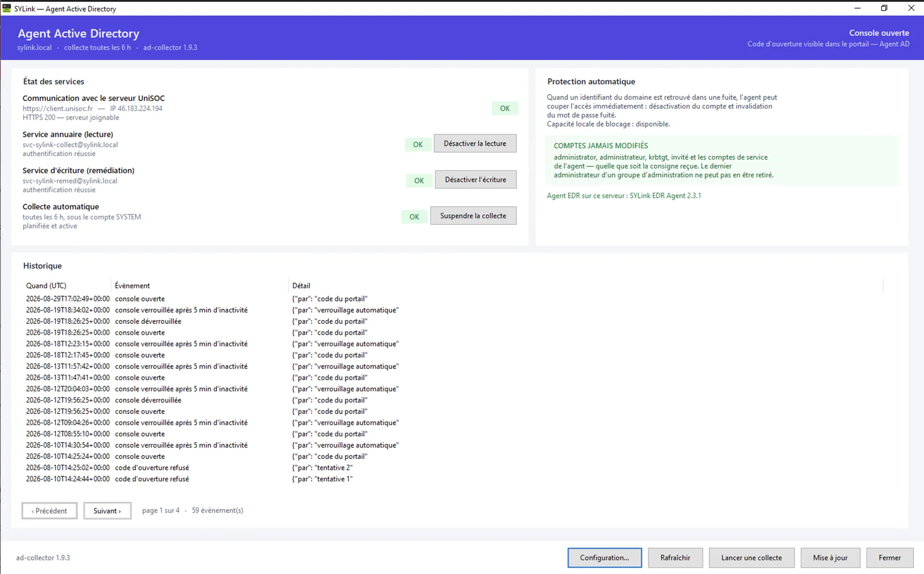
Task: Click the 'IP 46.183.224.194' text
Action: click(x=136, y=108)
